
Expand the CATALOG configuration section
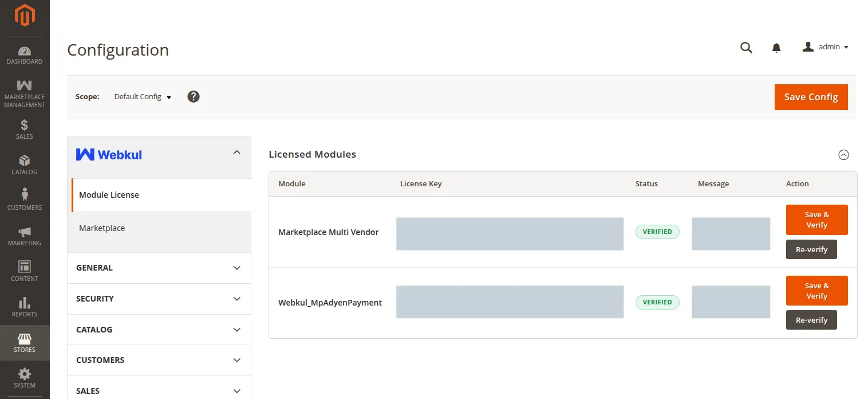click(159, 330)
